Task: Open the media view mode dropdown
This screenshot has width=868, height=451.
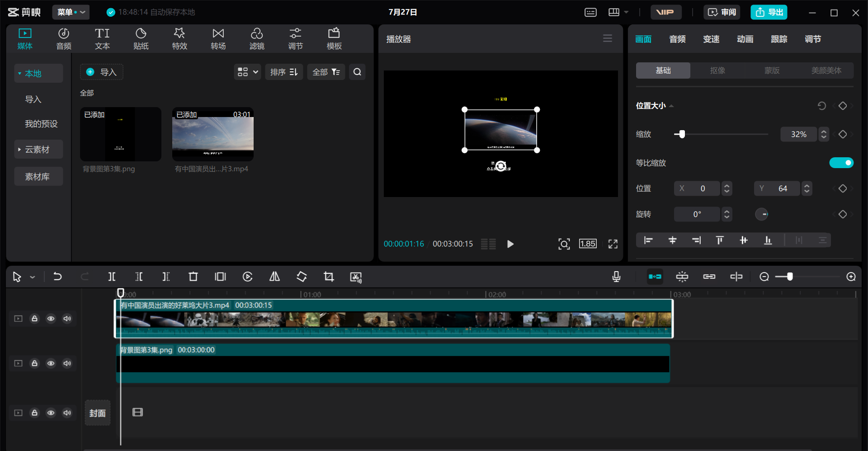Action: coord(247,72)
